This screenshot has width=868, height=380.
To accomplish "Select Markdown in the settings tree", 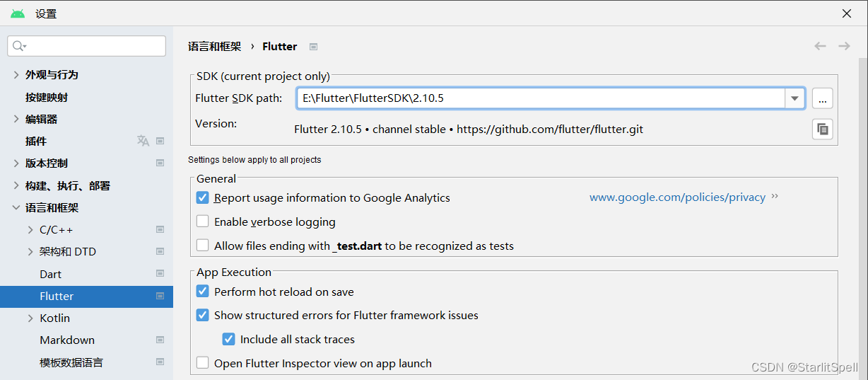I will 67,340.
